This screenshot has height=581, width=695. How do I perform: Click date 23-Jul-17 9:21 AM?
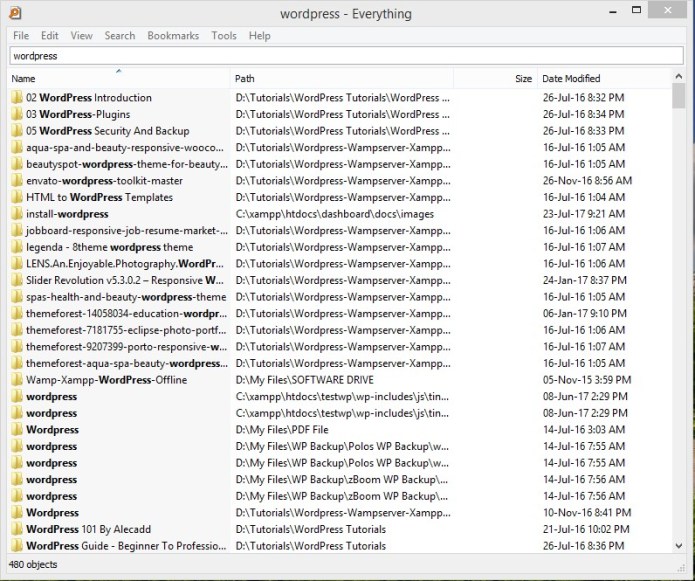[584, 214]
